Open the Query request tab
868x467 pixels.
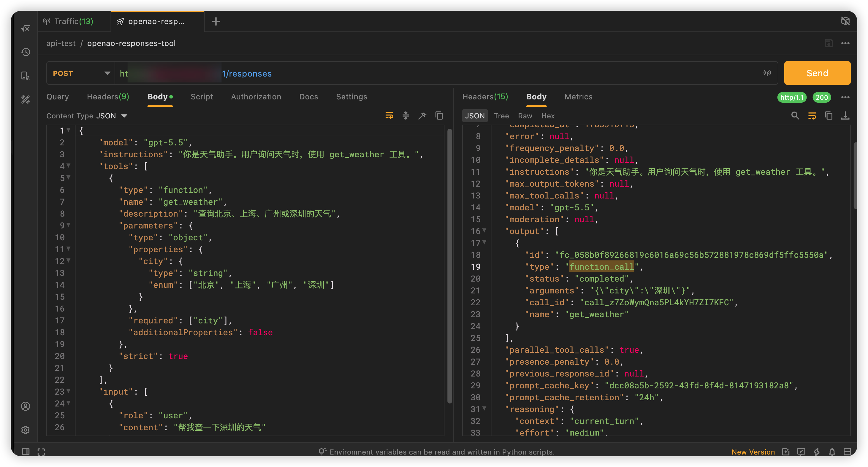pos(58,97)
